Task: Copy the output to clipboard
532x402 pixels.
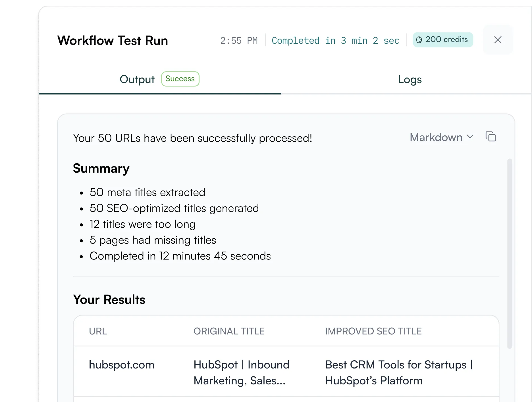Action: [x=491, y=137]
